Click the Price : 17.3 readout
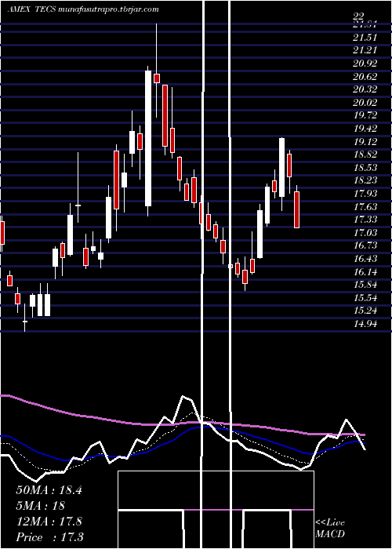 tap(50, 536)
